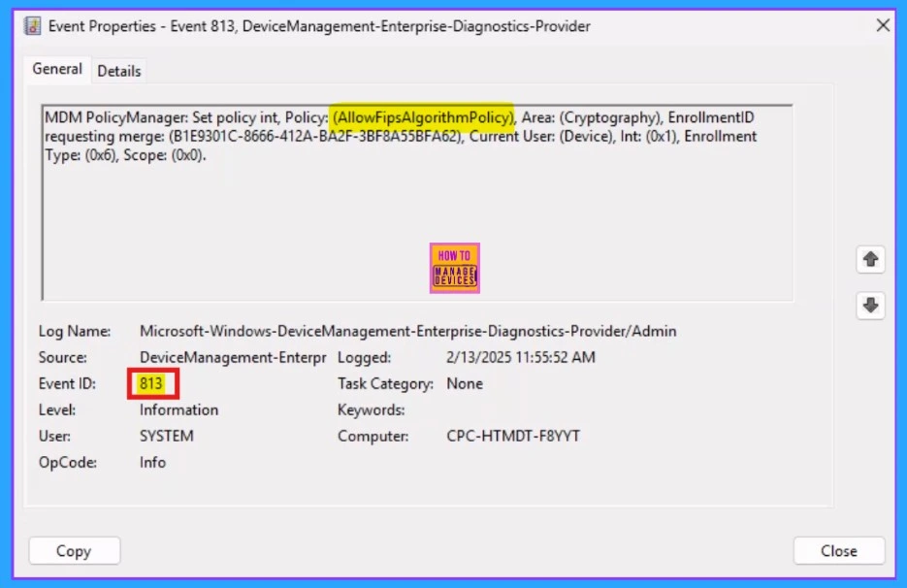Click the Task Category value None

(x=465, y=383)
